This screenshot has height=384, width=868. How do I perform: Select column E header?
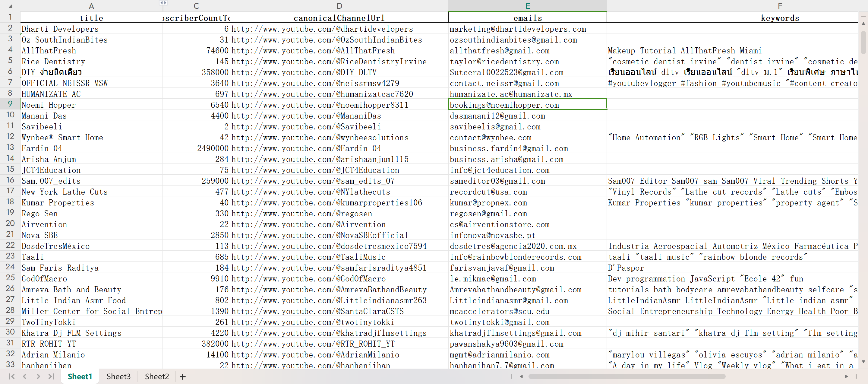point(528,6)
